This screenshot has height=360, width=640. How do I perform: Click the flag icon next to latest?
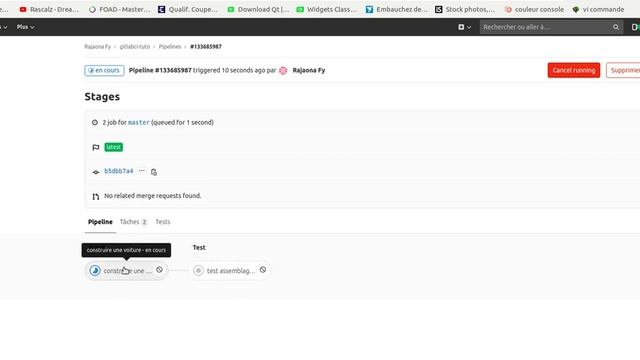click(x=96, y=147)
